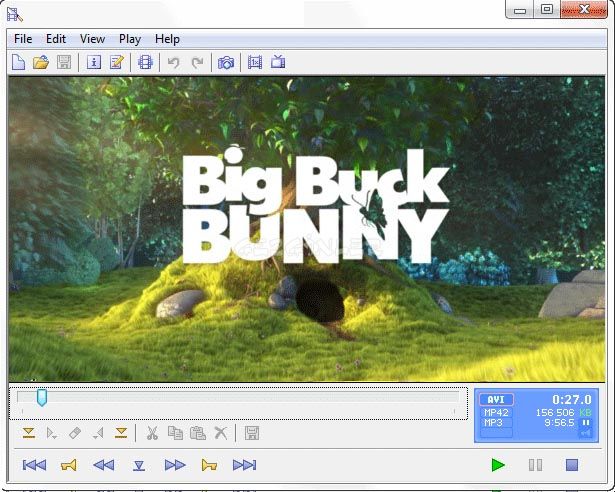The image size is (615, 492).
Task: Pause playback with the grey Pause button
Action: click(535, 465)
